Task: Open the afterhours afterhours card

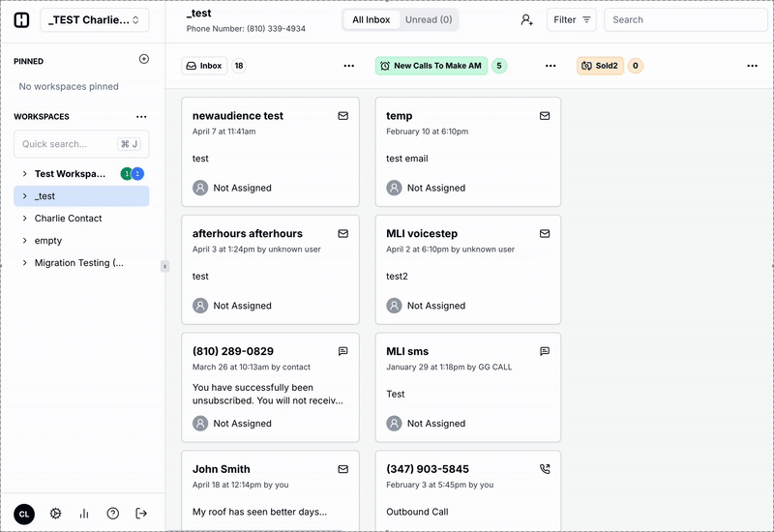Action: click(271, 270)
